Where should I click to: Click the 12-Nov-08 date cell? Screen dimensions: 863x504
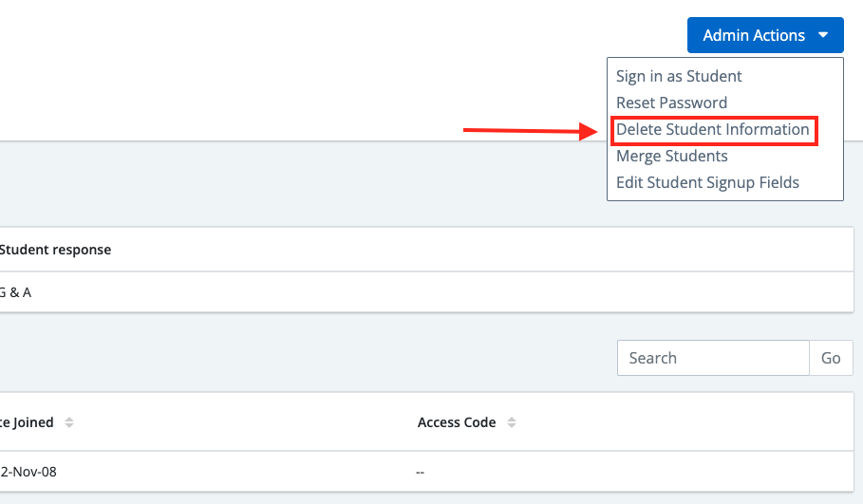(x=30, y=470)
